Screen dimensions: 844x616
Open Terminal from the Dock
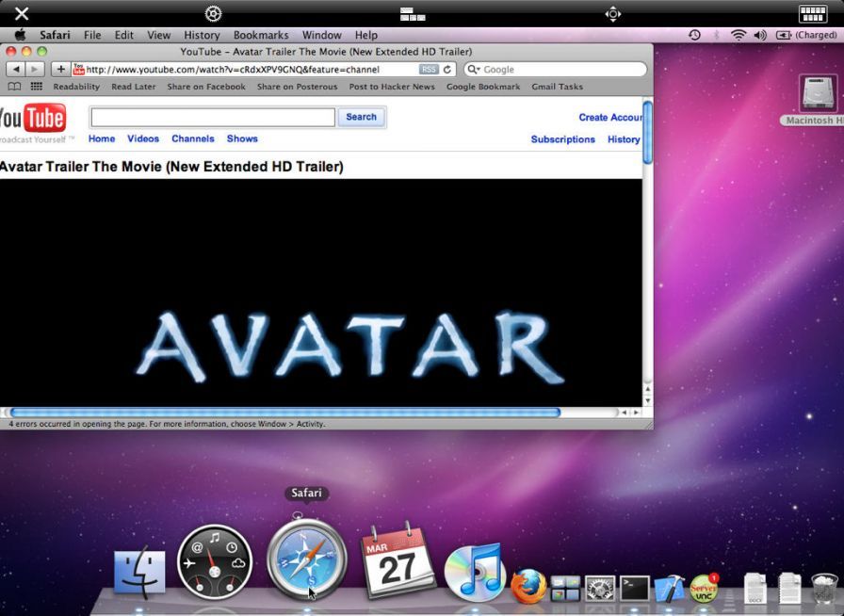tap(634, 589)
